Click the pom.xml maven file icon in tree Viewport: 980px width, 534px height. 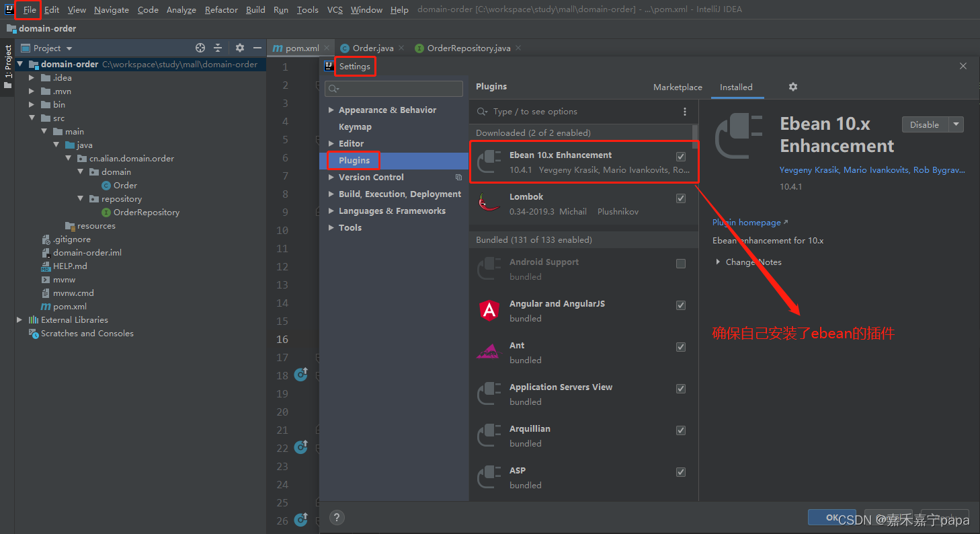point(46,307)
